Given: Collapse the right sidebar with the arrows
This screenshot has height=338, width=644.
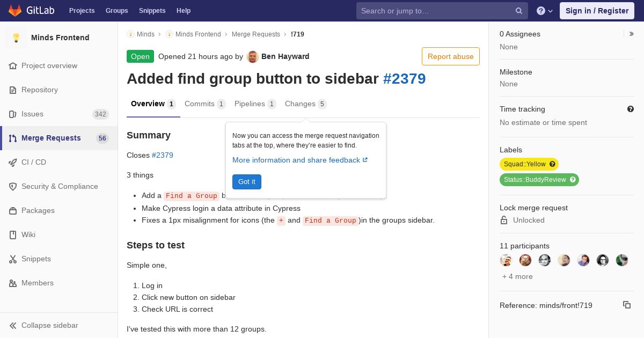Looking at the screenshot, I should click(631, 34).
